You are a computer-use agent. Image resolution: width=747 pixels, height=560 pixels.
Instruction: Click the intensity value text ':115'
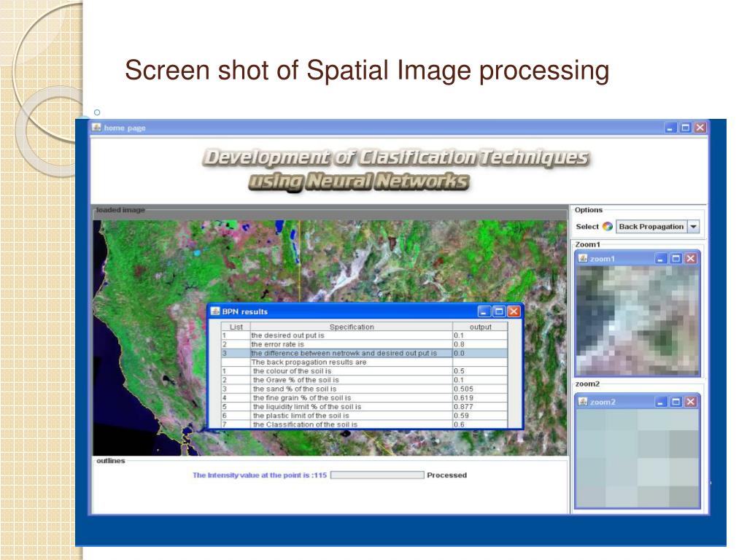coord(320,475)
